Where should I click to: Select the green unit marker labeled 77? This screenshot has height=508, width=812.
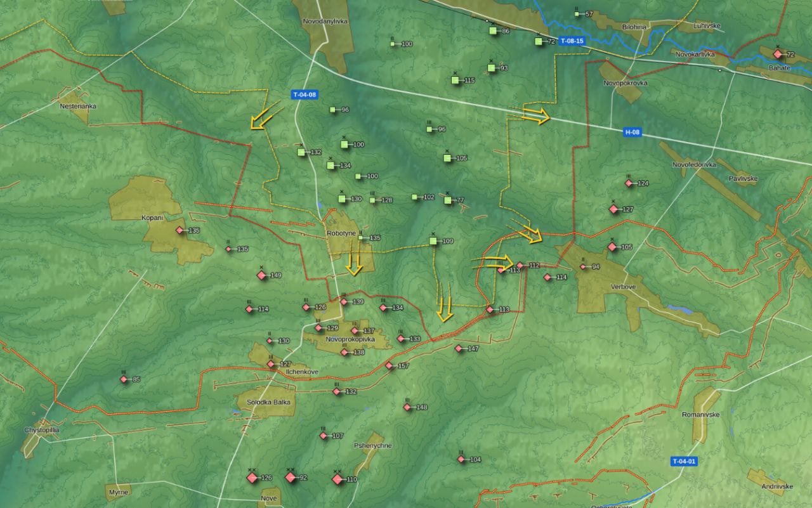[448, 200]
